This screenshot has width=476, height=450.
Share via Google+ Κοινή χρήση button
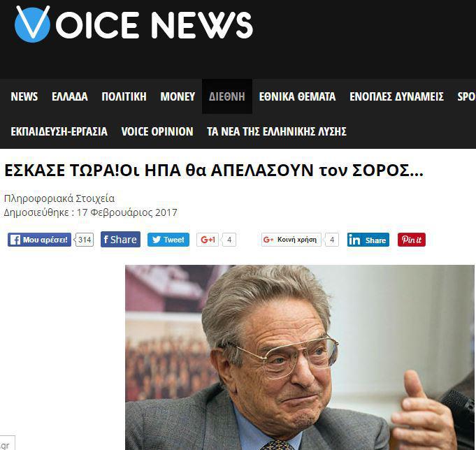pyautogui.click(x=291, y=240)
